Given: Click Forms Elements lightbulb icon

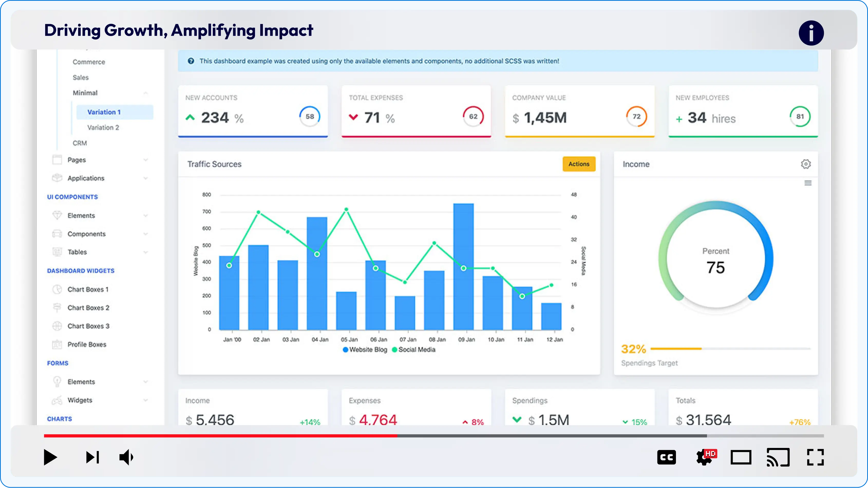Looking at the screenshot, I should click(57, 381).
